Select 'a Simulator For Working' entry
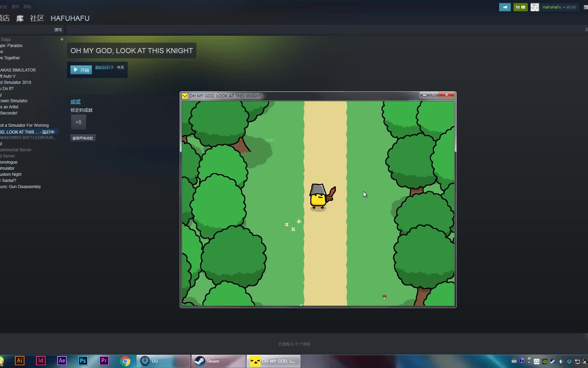Viewport: 588px width, 368px height. tap(24, 125)
